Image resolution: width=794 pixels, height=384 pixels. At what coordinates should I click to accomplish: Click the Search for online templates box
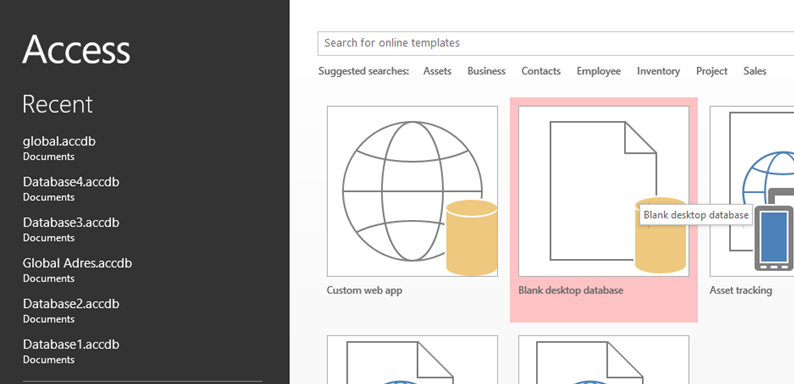(555, 43)
